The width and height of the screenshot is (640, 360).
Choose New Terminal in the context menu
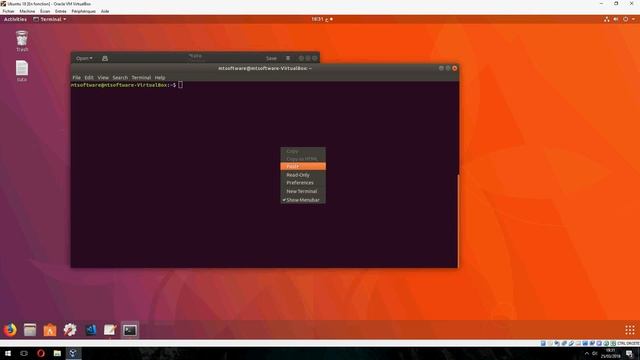click(303, 191)
